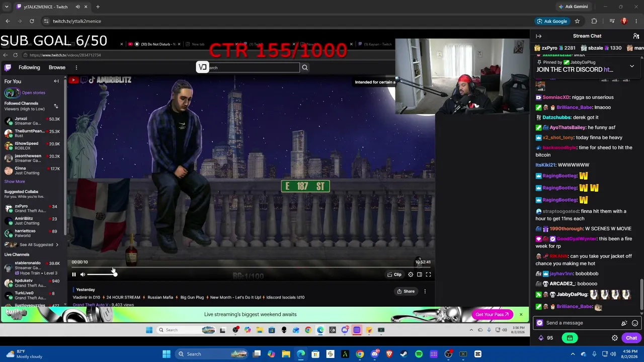Open channel points balance
Image resolution: width=644 pixels, height=362 pixels.
[x=545, y=338]
